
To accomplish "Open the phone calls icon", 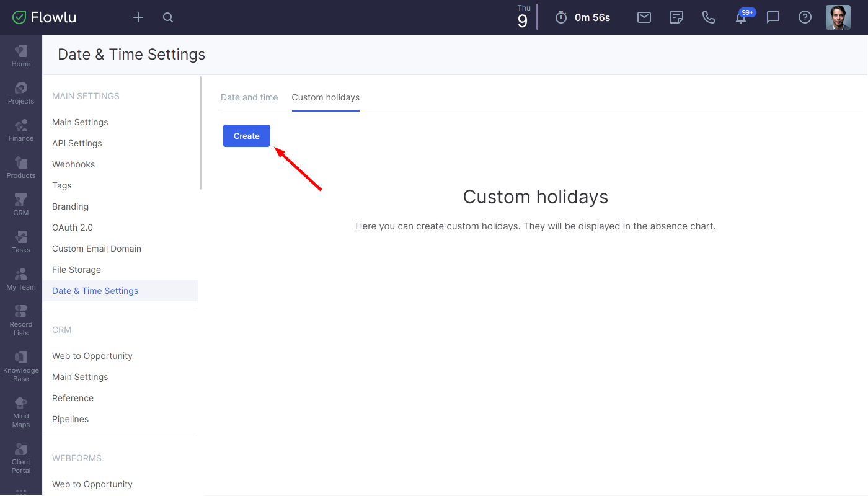I will [x=709, y=17].
